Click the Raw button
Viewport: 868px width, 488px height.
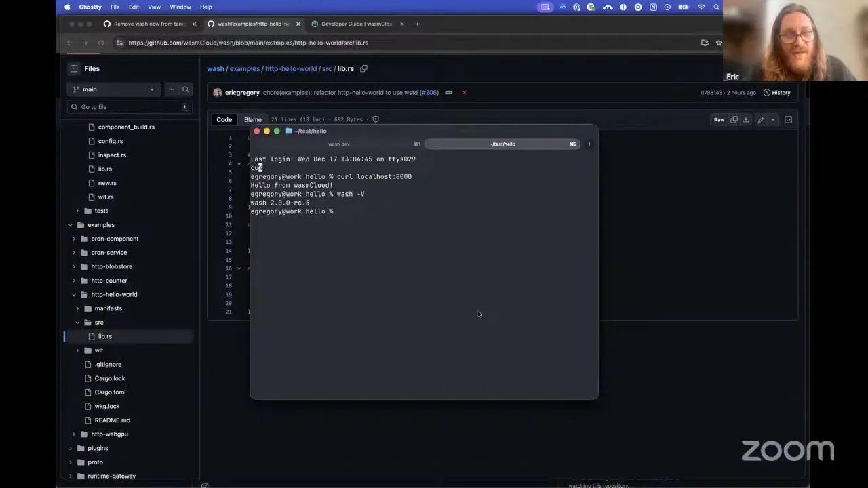[x=719, y=120]
